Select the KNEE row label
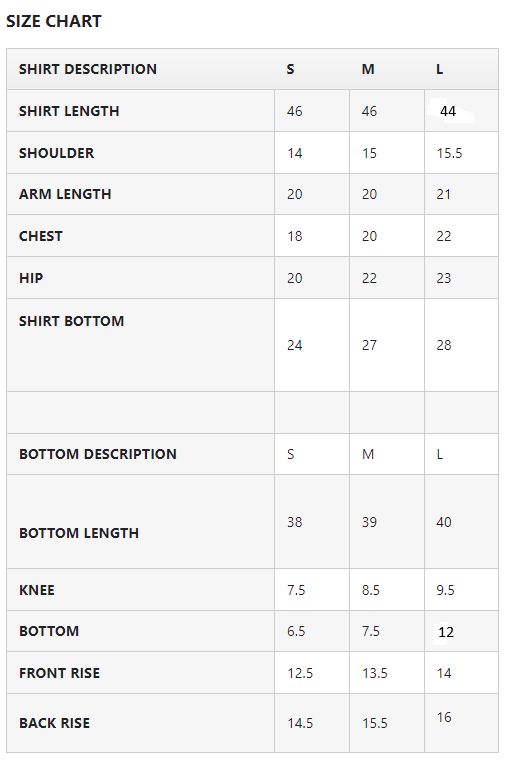Viewport: 517px width, 770px height. (37, 590)
